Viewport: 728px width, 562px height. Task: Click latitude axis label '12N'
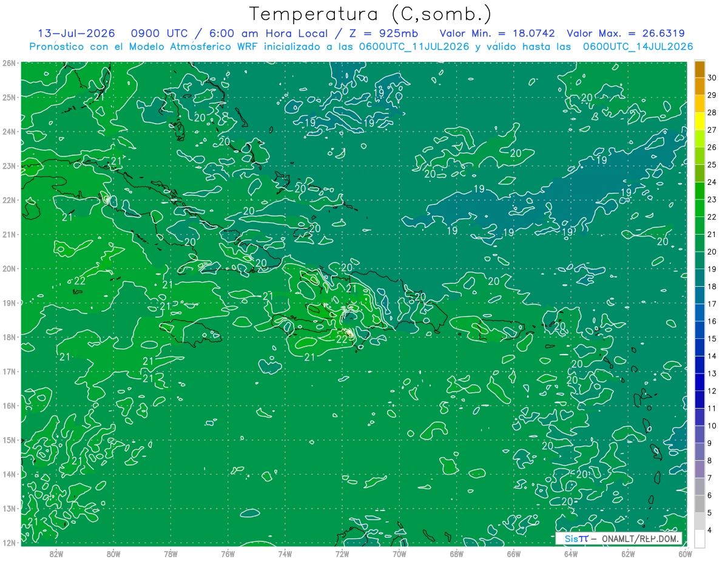coord(9,543)
